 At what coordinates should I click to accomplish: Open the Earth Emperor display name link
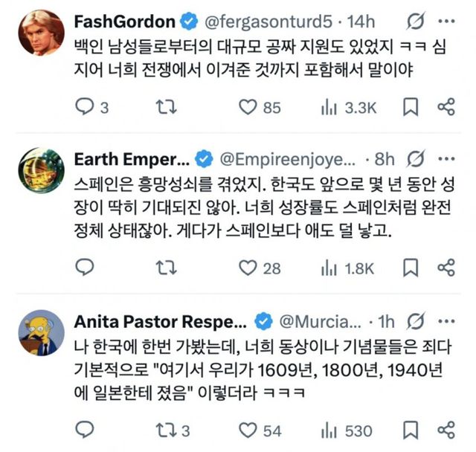132,159
